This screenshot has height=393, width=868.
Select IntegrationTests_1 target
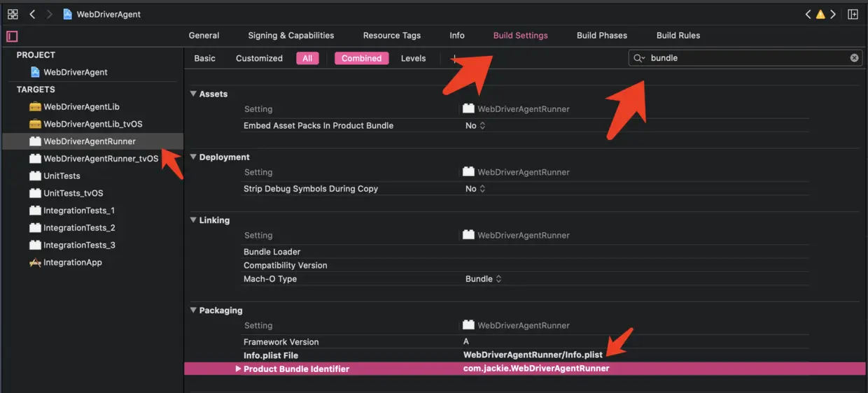tap(71, 210)
